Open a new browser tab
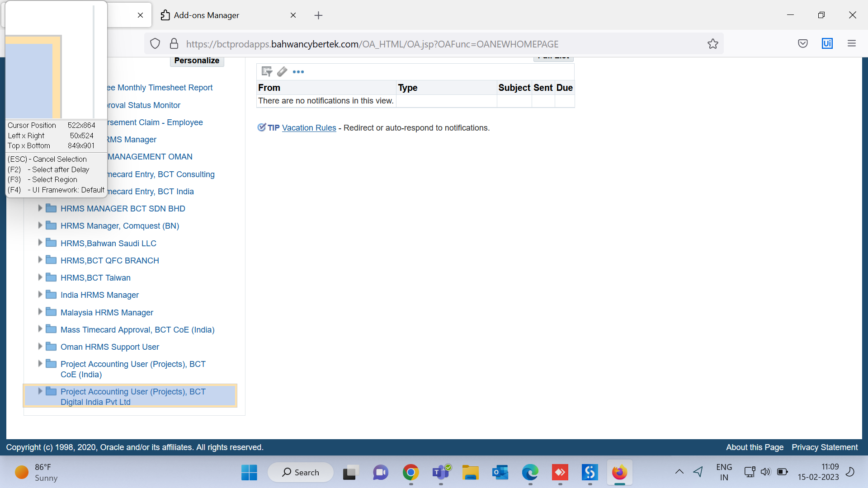 coord(318,15)
